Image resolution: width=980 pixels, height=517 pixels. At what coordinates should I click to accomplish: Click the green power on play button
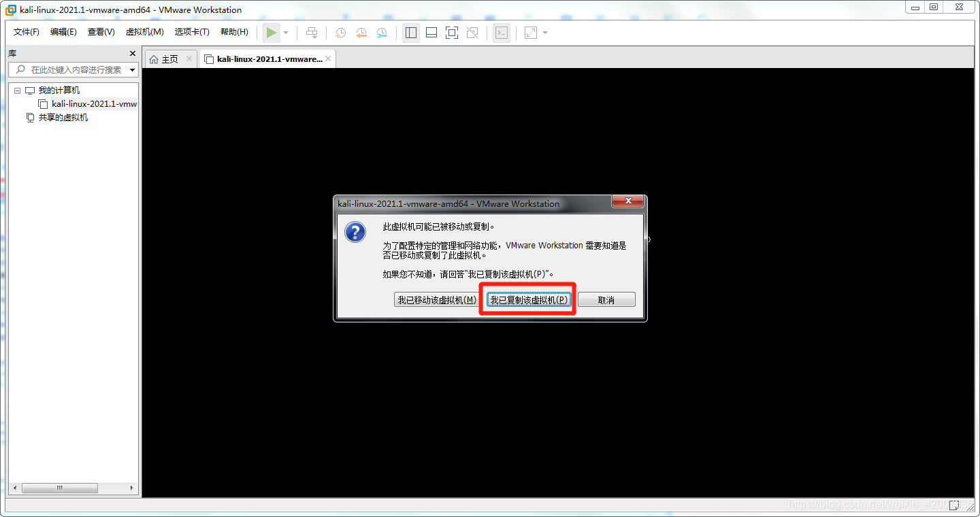point(272,33)
